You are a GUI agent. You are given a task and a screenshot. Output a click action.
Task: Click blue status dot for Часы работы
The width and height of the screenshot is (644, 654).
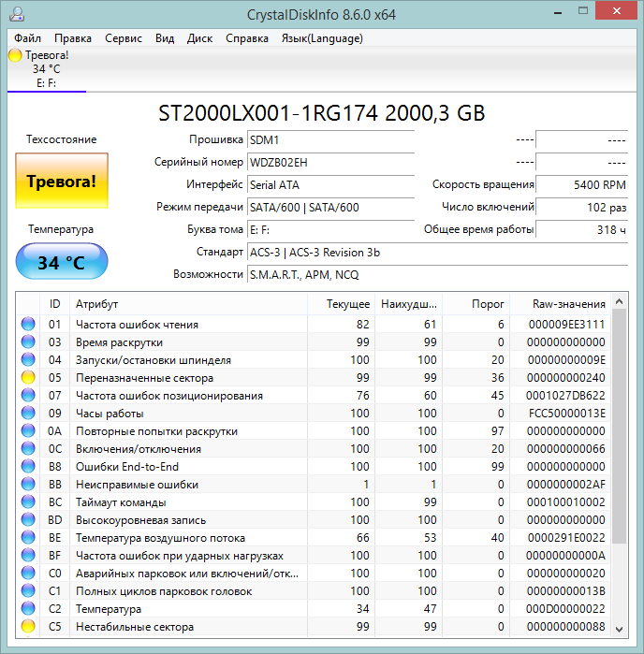point(28,413)
